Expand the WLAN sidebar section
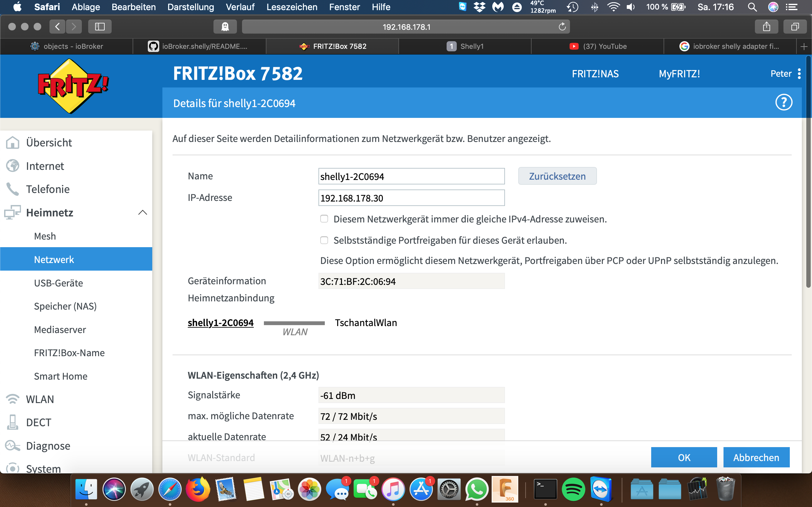This screenshot has width=812, height=507. (40, 399)
